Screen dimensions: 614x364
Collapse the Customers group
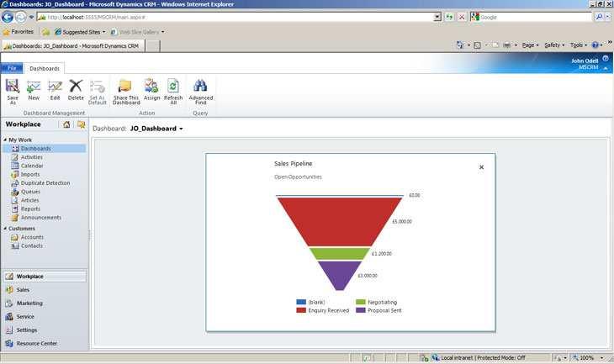click(5, 228)
